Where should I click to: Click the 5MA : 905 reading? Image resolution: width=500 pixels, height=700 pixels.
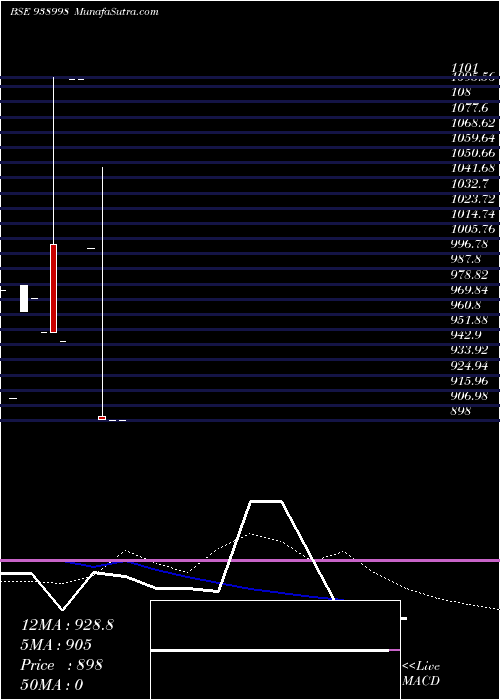click(56, 645)
